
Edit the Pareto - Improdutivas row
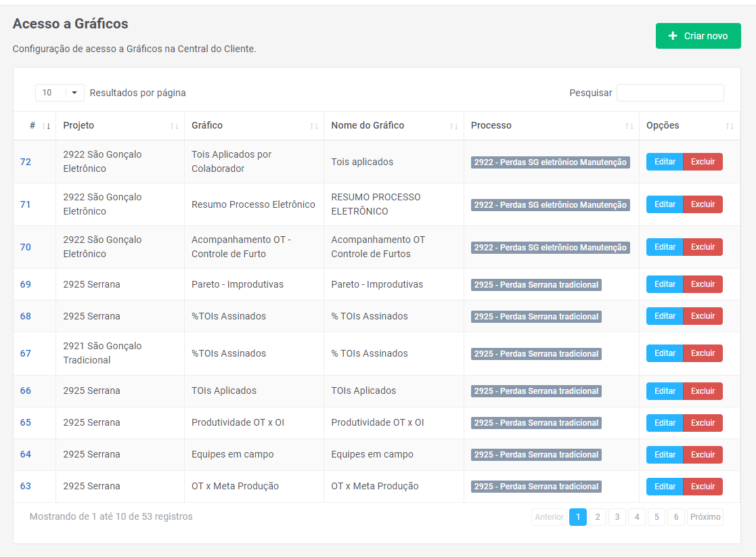click(x=665, y=284)
